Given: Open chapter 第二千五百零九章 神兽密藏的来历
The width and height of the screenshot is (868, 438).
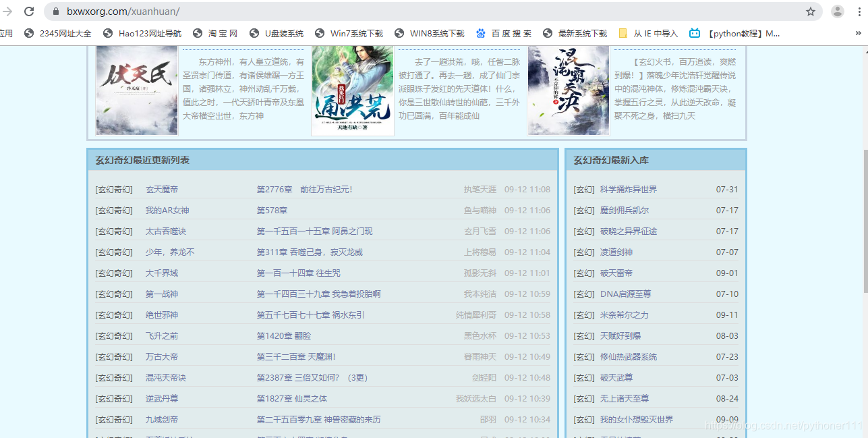Looking at the screenshot, I should [x=319, y=420].
